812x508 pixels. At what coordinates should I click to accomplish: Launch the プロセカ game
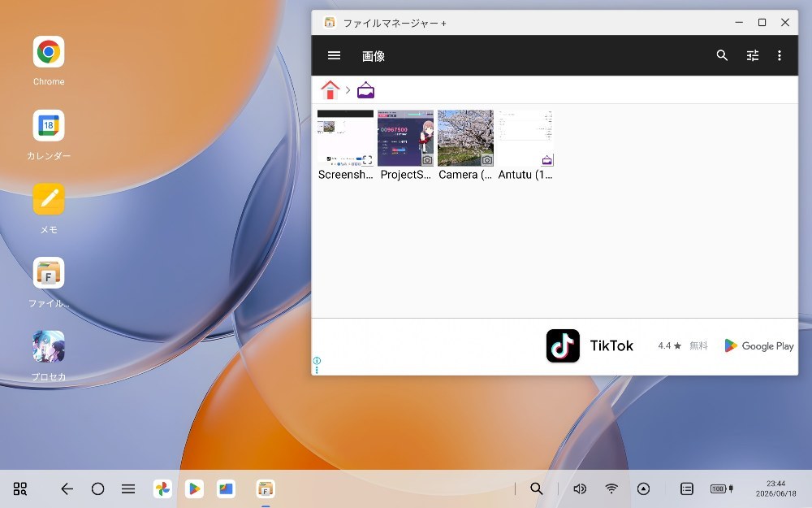tap(49, 346)
